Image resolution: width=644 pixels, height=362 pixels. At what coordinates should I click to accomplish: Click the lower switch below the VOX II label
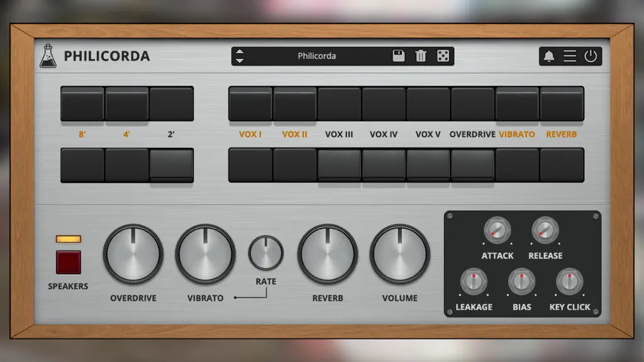[295, 165]
